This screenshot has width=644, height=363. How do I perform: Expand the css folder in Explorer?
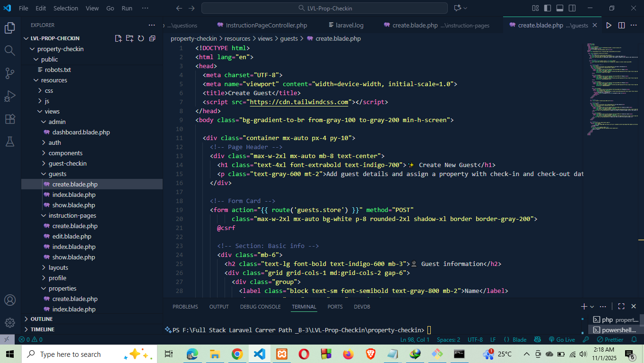click(49, 90)
